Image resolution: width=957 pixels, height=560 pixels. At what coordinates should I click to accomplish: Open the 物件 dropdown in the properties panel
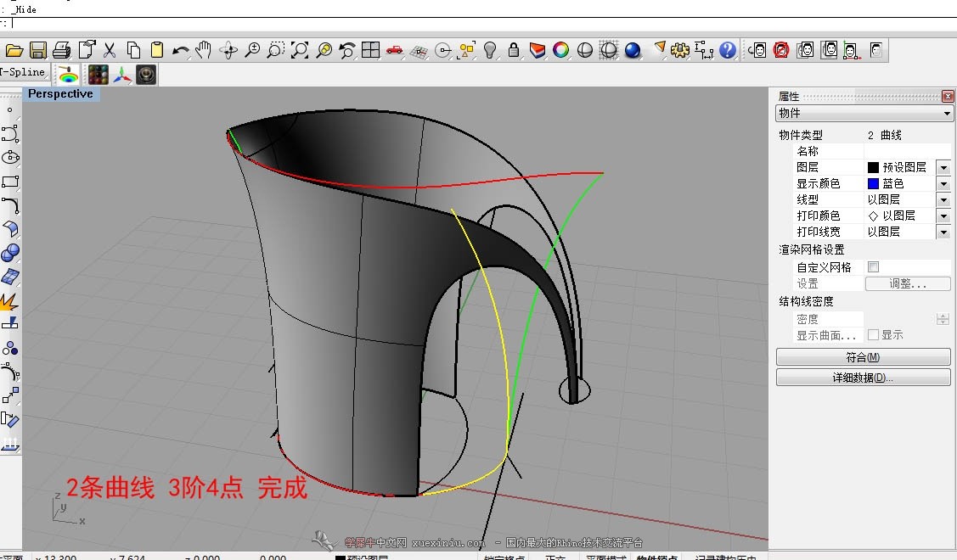pos(864,114)
